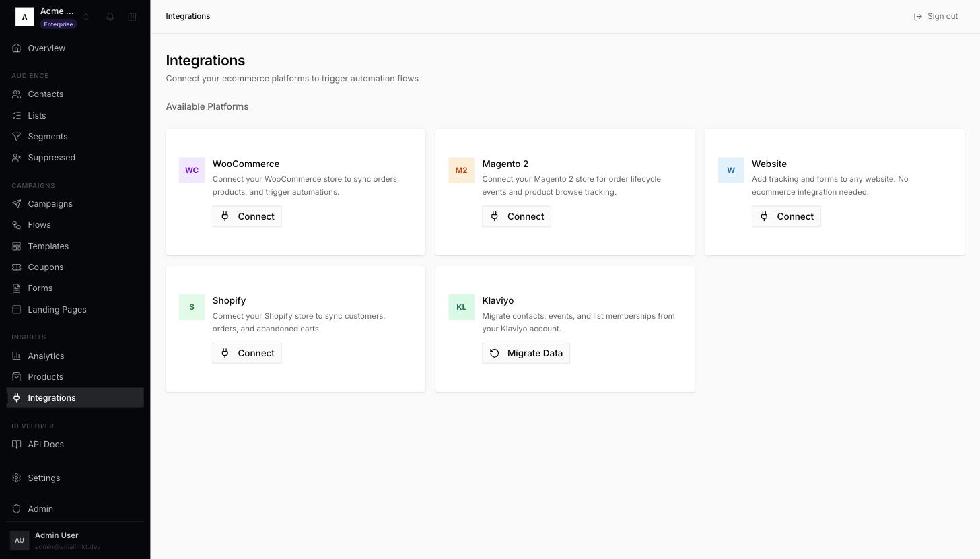Click the Overview home icon

pos(17,48)
